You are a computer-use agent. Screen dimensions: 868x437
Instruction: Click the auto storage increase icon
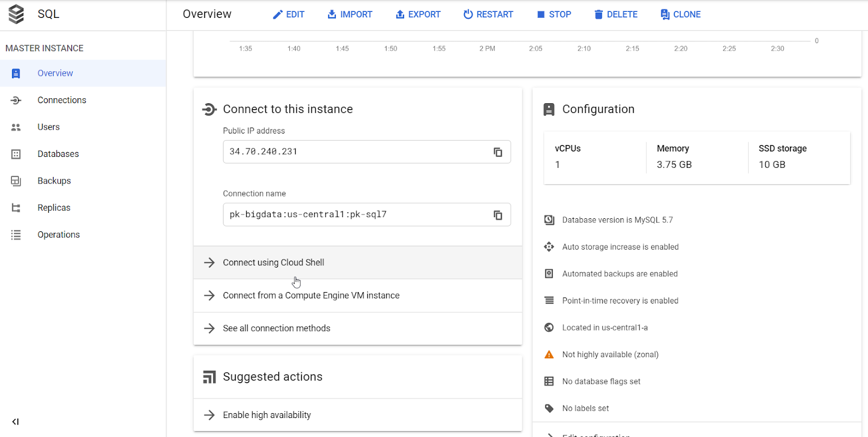point(549,247)
